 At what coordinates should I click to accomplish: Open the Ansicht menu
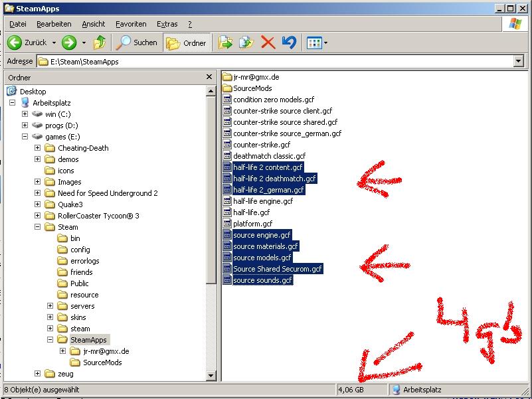[x=93, y=24]
